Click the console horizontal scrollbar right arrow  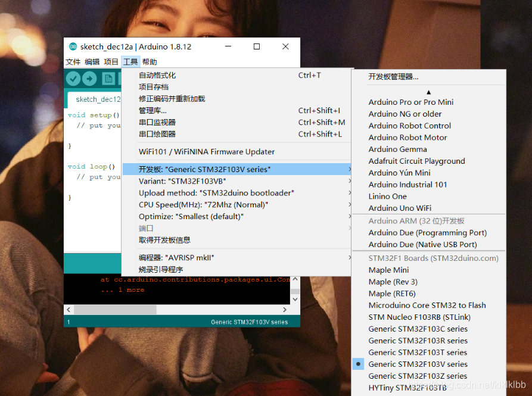click(285, 310)
